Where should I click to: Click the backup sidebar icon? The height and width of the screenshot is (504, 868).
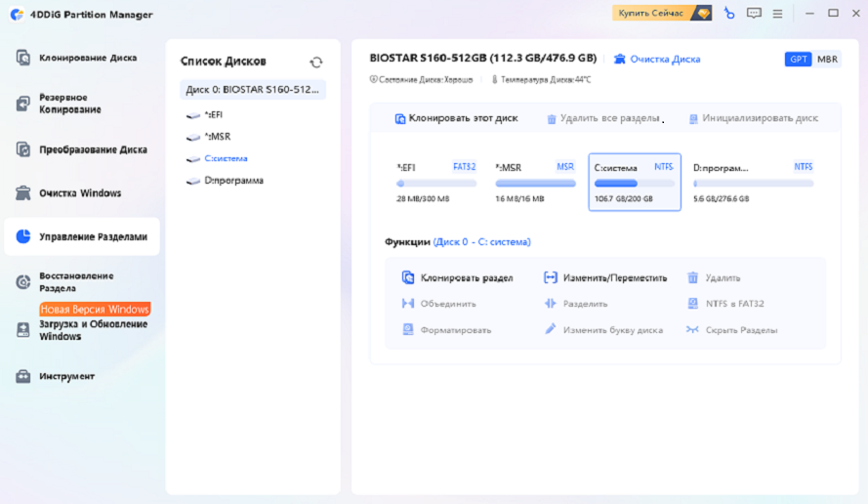[23, 104]
